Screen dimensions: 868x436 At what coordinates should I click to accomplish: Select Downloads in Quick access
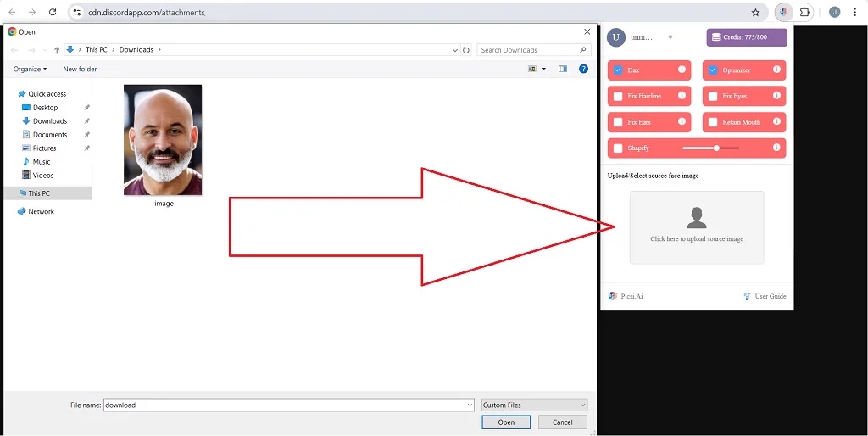click(50, 121)
